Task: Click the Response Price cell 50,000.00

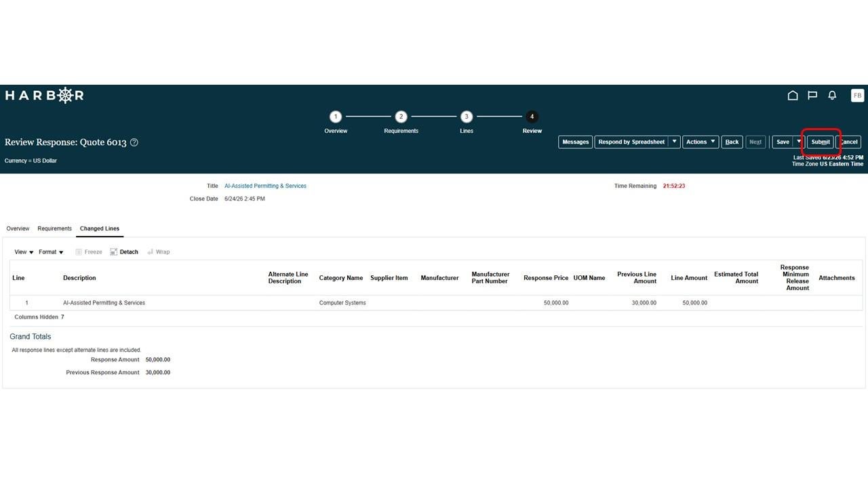Action: (x=556, y=303)
